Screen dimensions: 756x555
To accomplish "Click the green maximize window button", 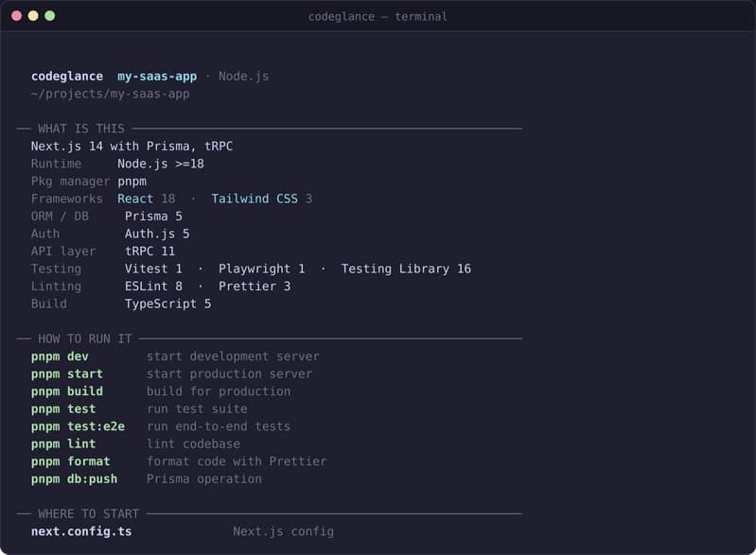I will [x=49, y=16].
